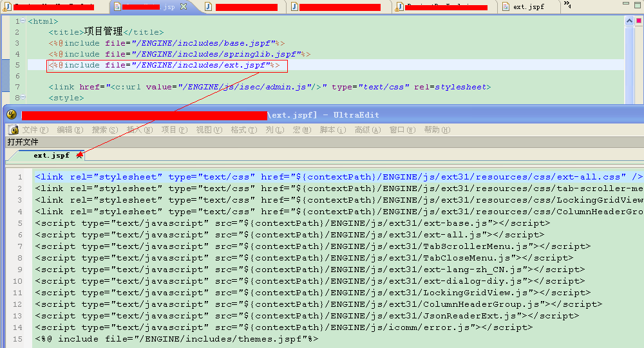
Task: Open the 插入(N) menu in UltraEdit
Action: [x=140, y=130]
